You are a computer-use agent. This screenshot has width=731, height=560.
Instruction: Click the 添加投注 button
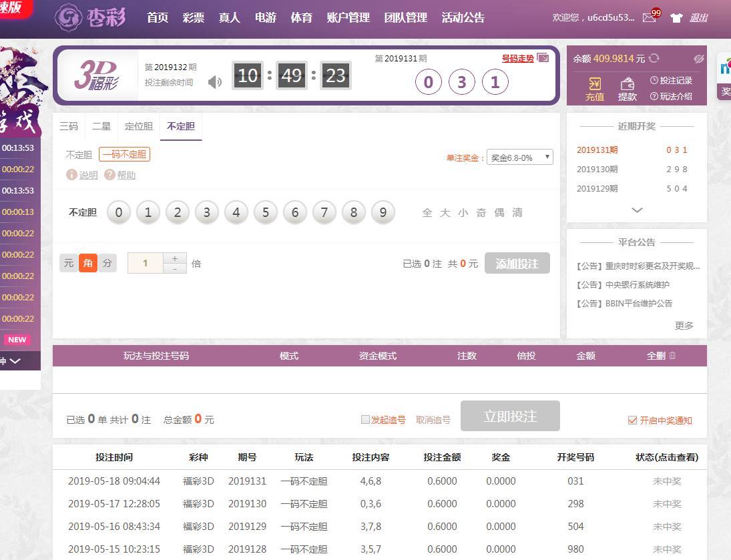(x=517, y=264)
